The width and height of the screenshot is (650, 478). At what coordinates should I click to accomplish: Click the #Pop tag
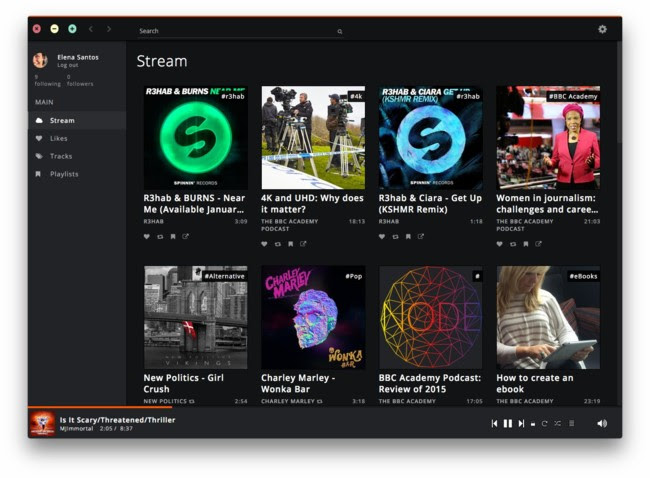(354, 276)
